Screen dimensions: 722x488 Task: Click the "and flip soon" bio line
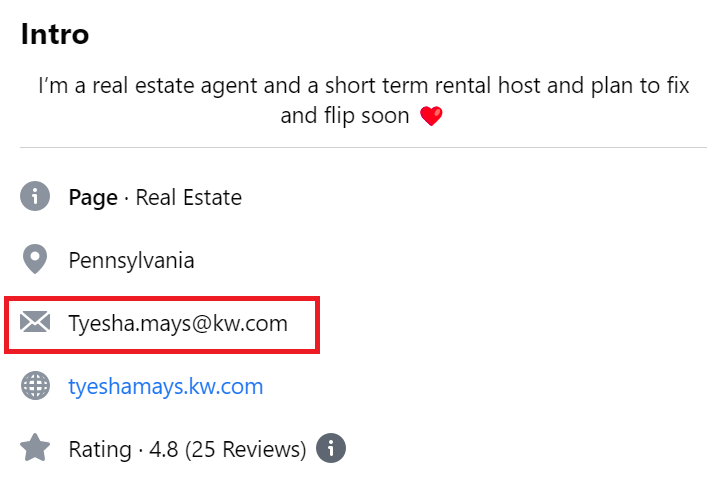click(x=344, y=116)
